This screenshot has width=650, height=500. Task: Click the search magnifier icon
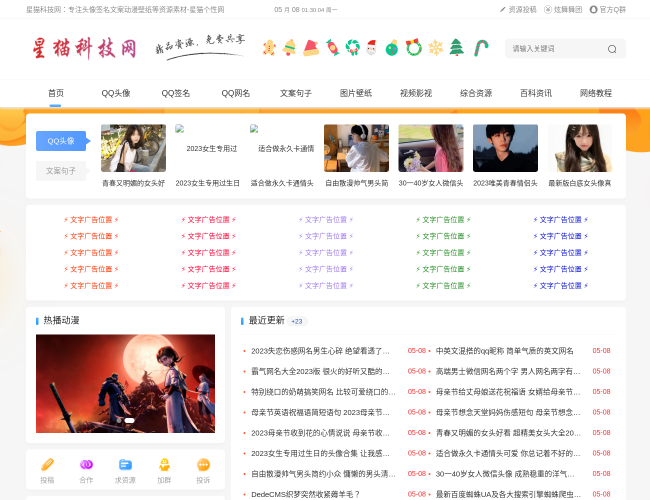coord(612,49)
